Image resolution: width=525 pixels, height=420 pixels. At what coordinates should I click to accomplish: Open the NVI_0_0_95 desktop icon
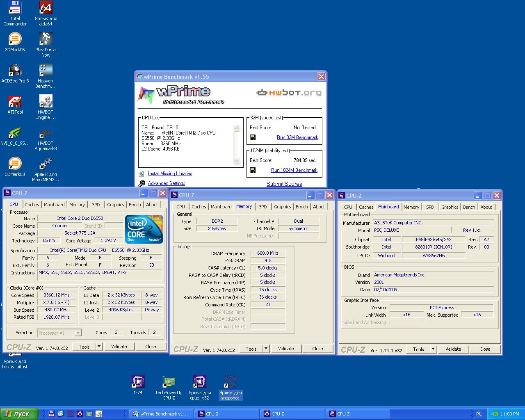15,136
